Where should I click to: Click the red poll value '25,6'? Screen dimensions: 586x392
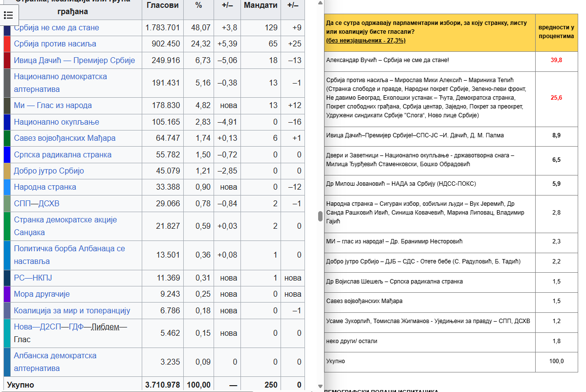click(x=556, y=98)
